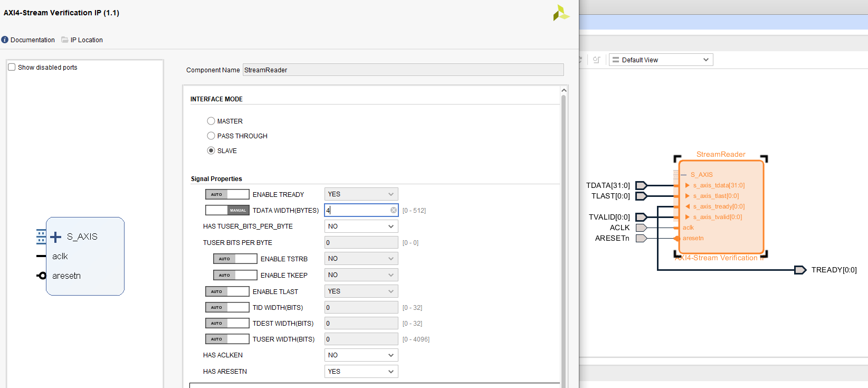This screenshot has height=388, width=868.
Task: Click s_axis_tvalid[0:0] pin on block
Action: pos(717,217)
